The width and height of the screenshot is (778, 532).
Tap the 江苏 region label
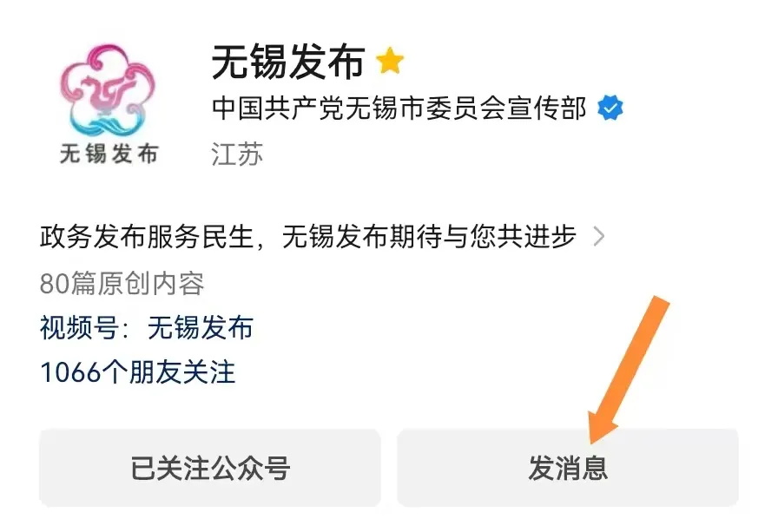[237, 154]
